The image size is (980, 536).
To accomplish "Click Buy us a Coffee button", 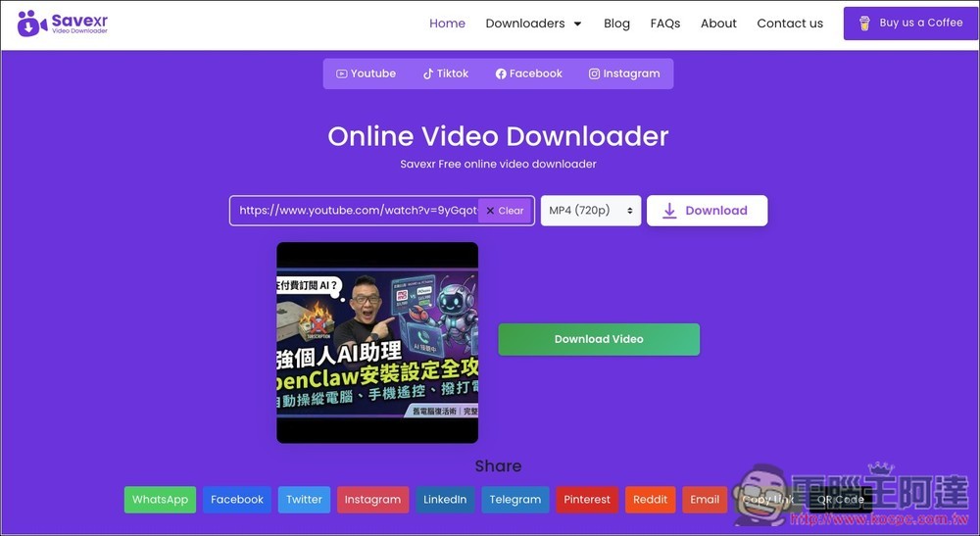I will tap(911, 24).
